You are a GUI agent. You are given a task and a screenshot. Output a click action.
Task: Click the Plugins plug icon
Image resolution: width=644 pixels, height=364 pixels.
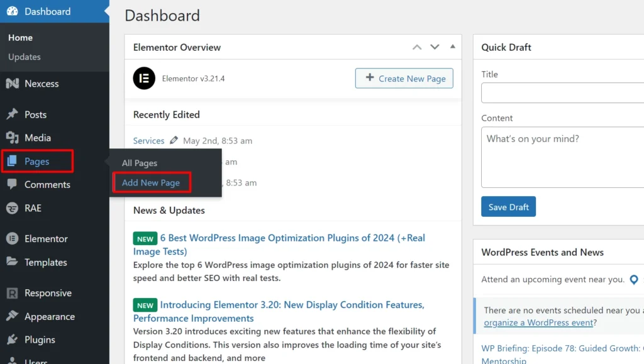[13, 339]
